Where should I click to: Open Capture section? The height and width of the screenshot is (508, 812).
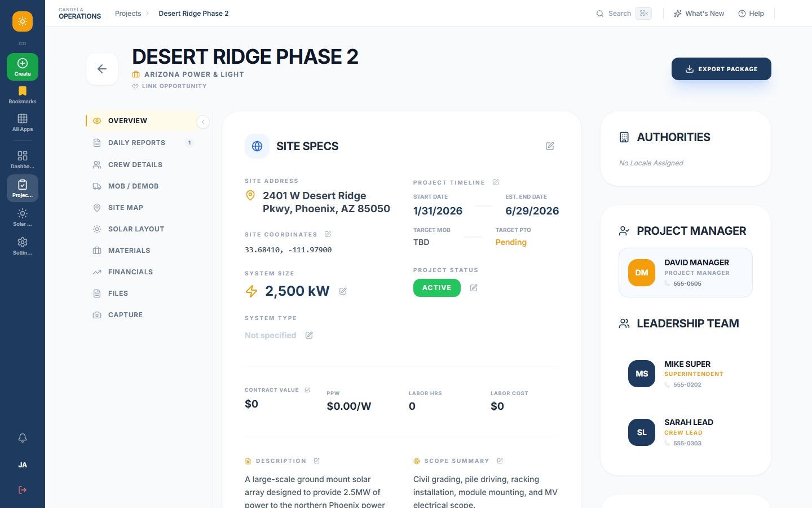point(142,315)
